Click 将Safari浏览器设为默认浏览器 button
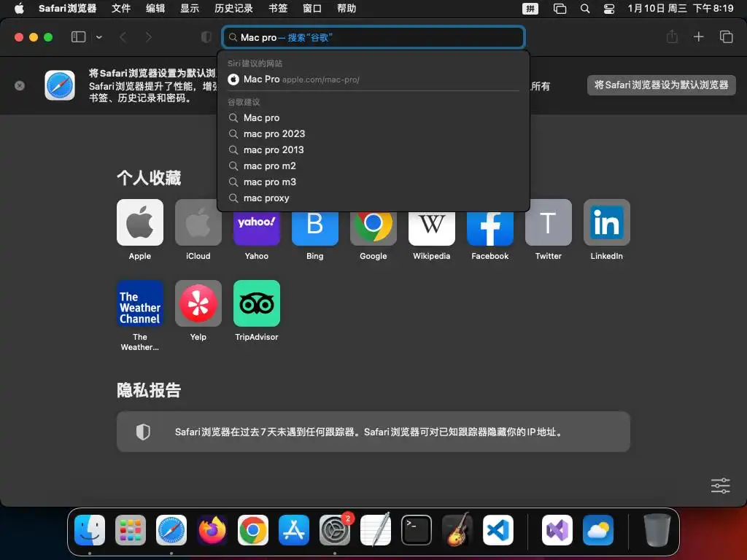The width and height of the screenshot is (747, 560). point(661,85)
